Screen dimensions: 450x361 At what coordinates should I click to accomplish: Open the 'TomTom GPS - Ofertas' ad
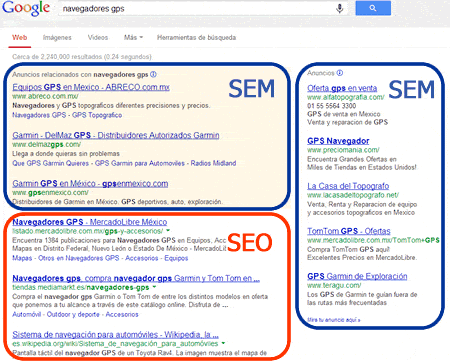click(349, 231)
